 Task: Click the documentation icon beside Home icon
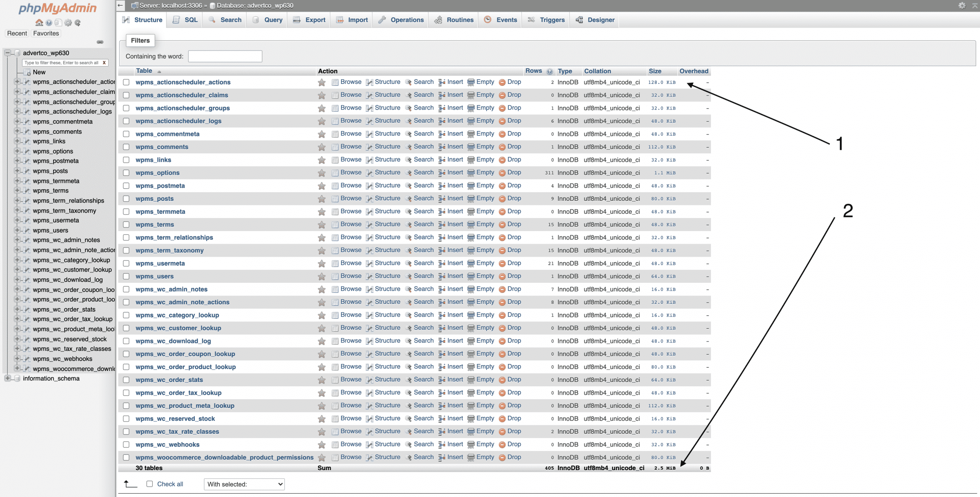click(49, 23)
